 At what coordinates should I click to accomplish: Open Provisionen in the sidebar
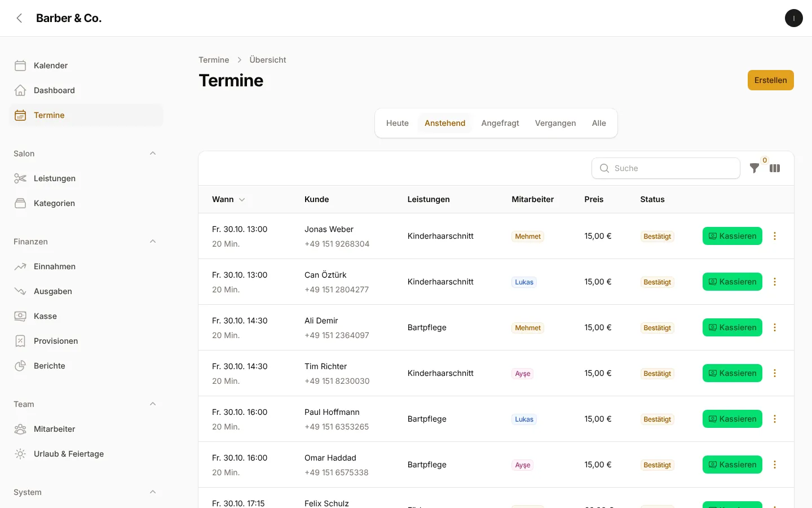coord(86,341)
